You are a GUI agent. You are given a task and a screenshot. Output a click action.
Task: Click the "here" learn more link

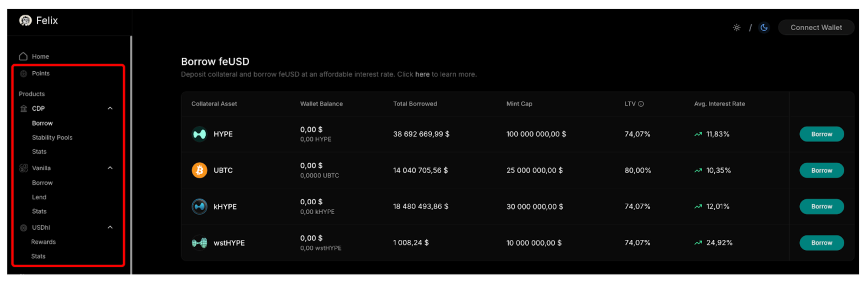(422, 74)
